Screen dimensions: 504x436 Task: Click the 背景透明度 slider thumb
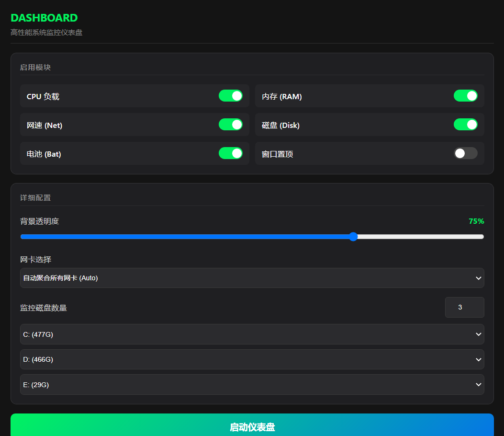click(353, 237)
